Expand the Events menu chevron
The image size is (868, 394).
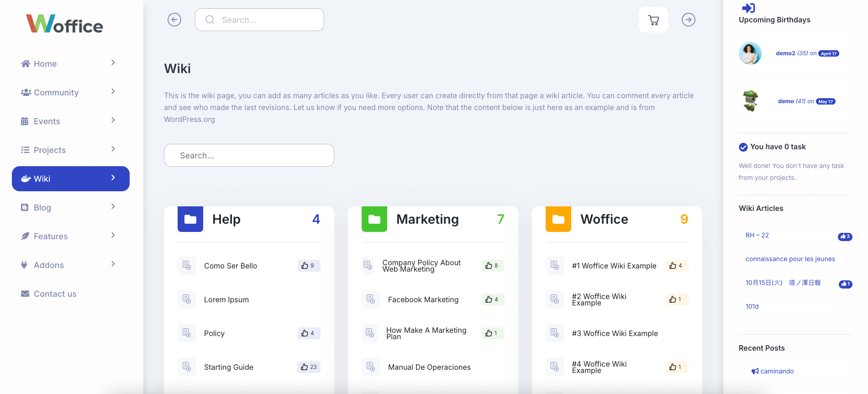tap(113, 120)
